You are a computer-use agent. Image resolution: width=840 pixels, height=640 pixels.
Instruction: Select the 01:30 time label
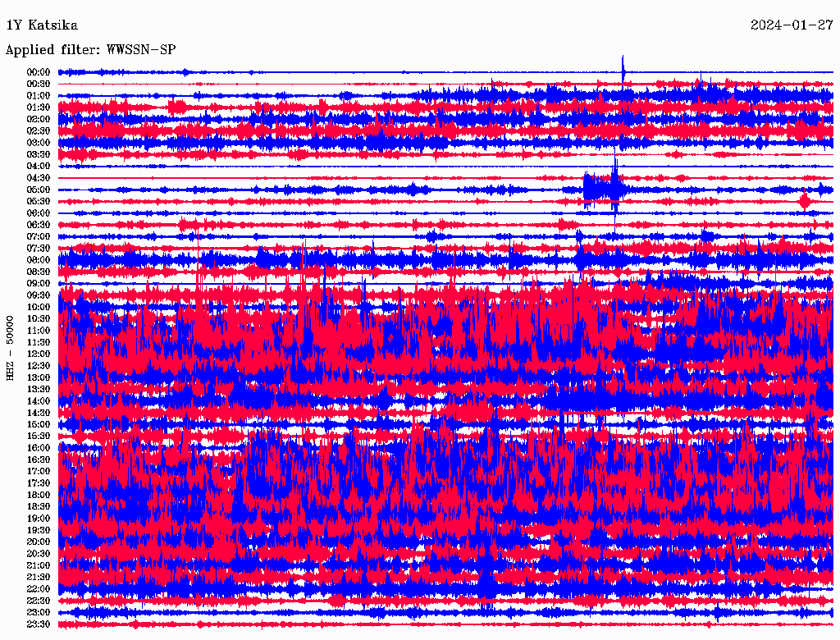pos(39,107)
